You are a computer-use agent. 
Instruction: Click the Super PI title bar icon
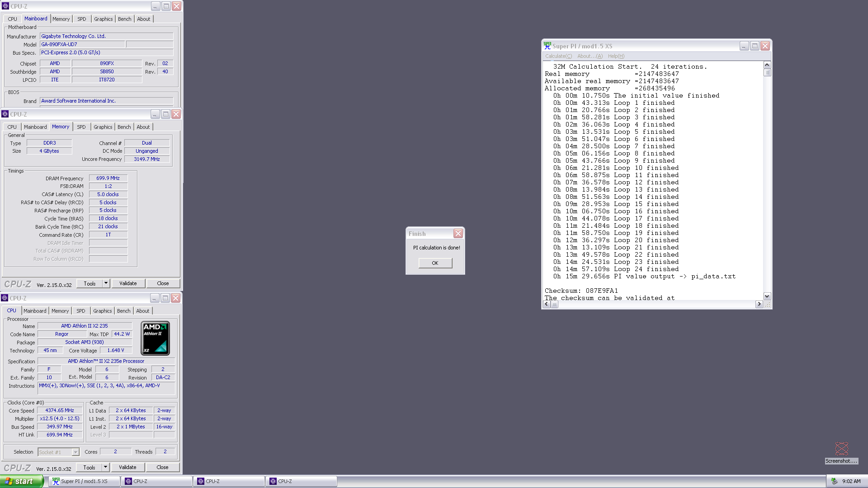click(x=547, y=46)
